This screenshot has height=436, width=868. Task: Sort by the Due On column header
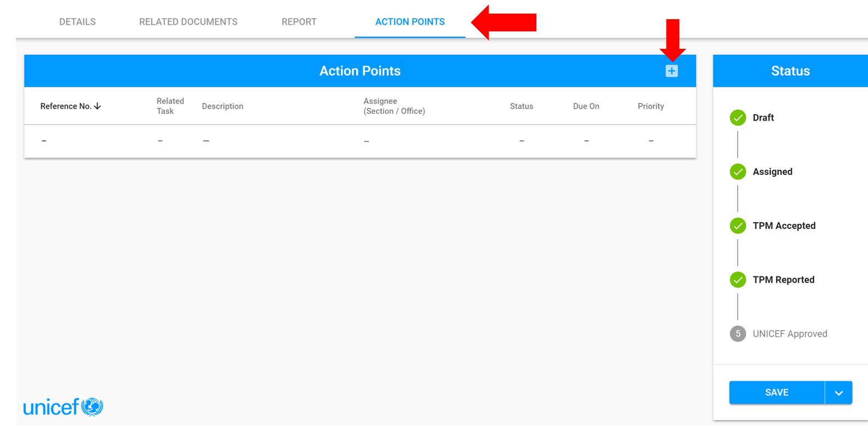[x=586, y=106]
